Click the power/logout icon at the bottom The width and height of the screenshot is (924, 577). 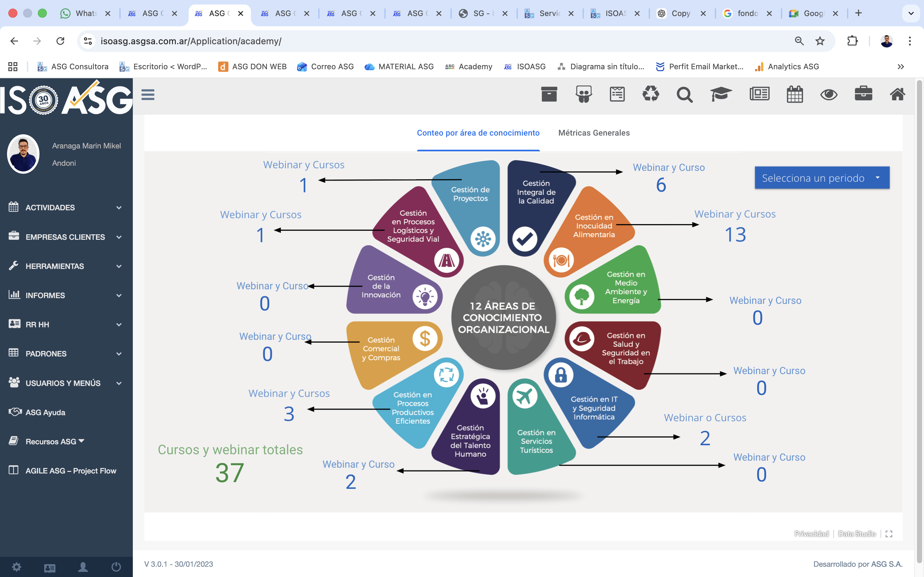click(116, 567)
